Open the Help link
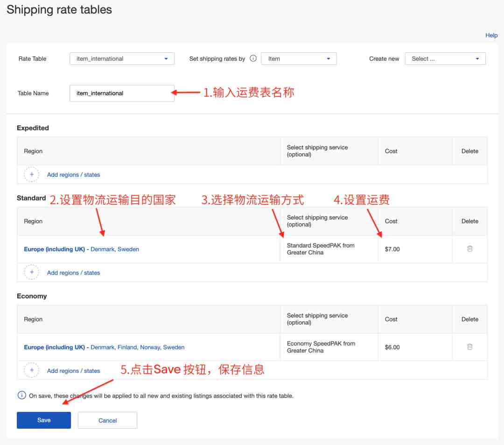Screen dimensions: 504x445 (491, 35)
